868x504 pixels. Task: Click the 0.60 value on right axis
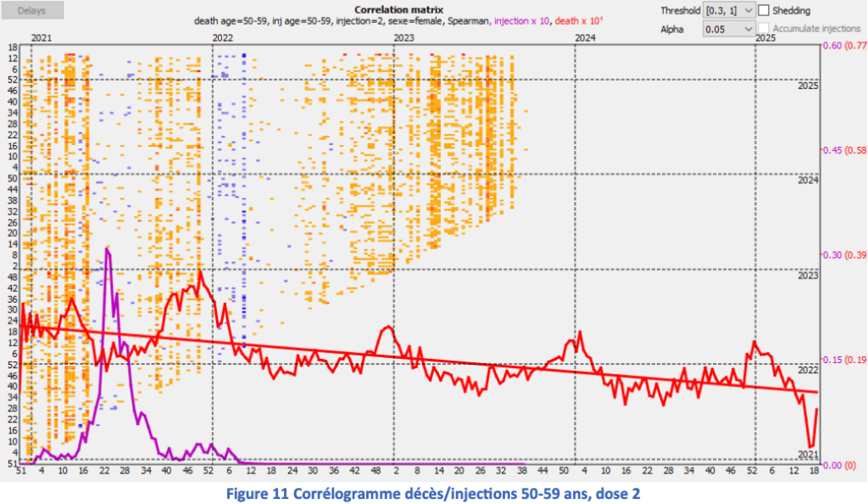click(835, 46)
